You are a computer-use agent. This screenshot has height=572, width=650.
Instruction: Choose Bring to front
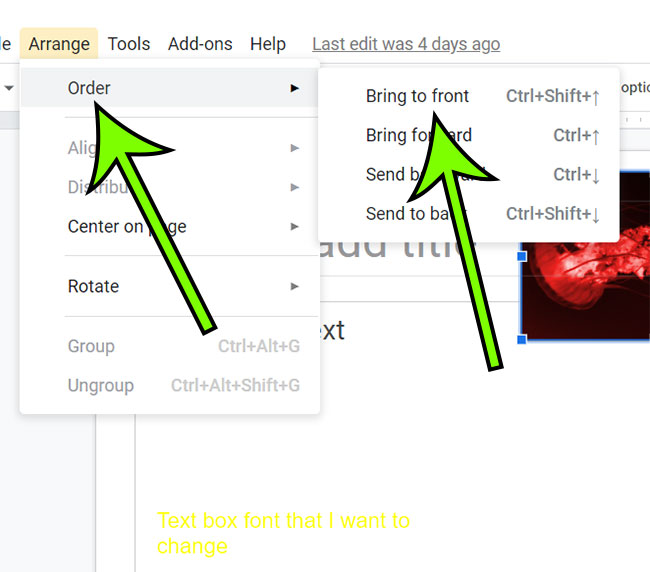click(468, 96)
